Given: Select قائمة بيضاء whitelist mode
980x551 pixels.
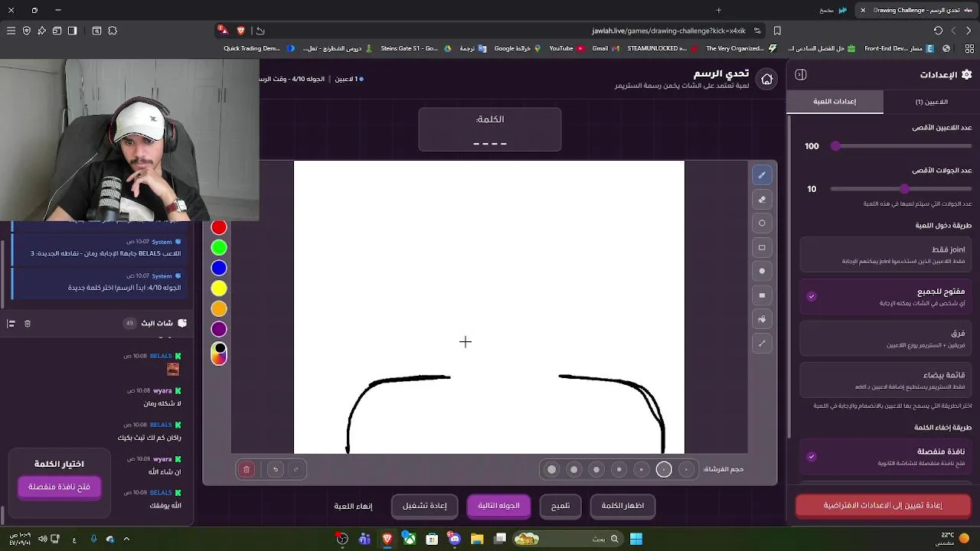Looking at the screenshot, I should point(886,380).
